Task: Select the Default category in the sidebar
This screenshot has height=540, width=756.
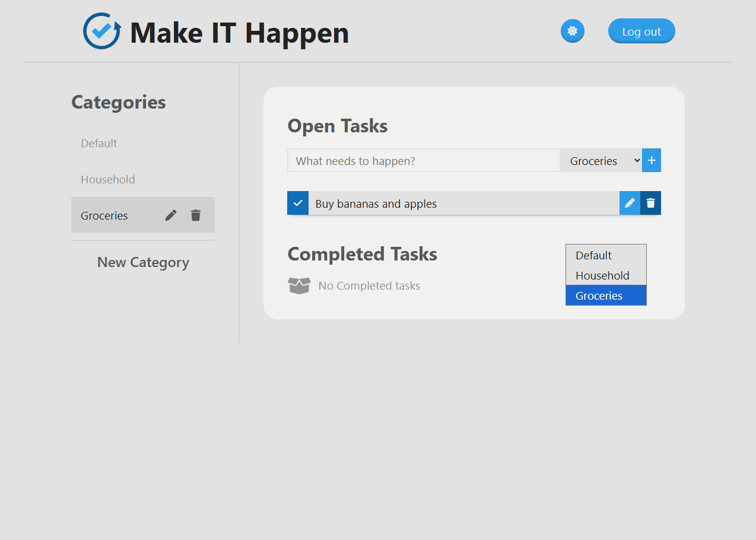Action: 99,143
